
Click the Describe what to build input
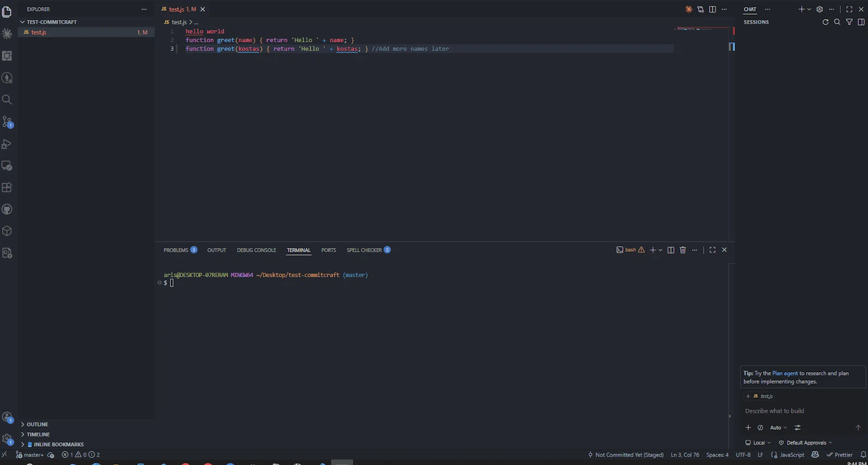click(803, 411)
